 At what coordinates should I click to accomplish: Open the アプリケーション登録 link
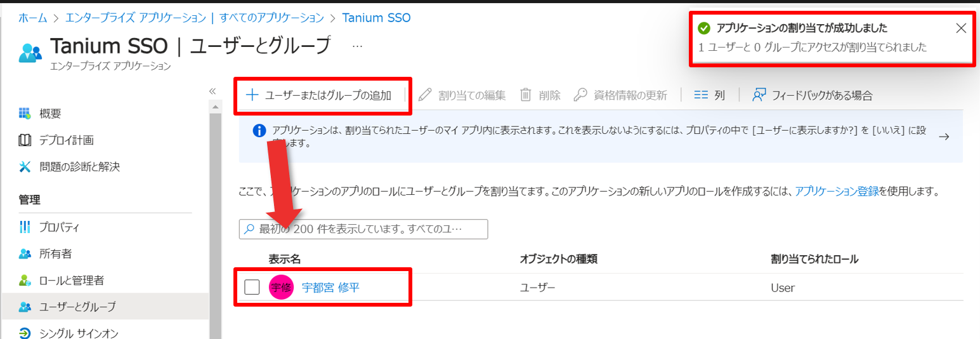click(x=837, y=190)
